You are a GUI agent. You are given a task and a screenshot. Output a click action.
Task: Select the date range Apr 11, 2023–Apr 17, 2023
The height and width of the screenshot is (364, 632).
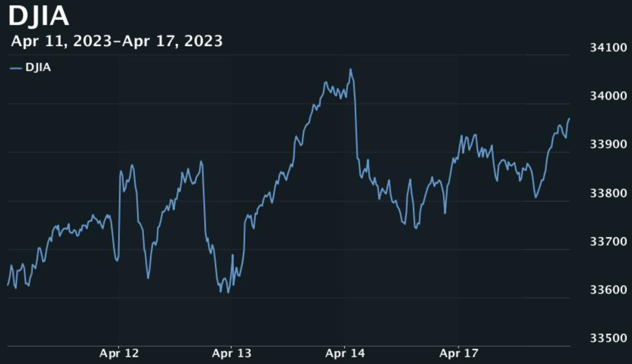point(117,41)
